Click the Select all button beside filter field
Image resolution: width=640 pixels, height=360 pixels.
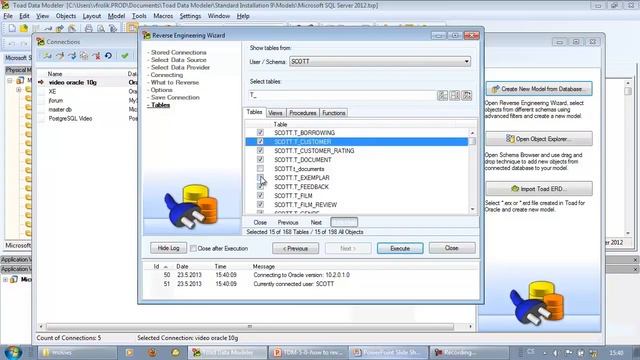pos(442,96)
